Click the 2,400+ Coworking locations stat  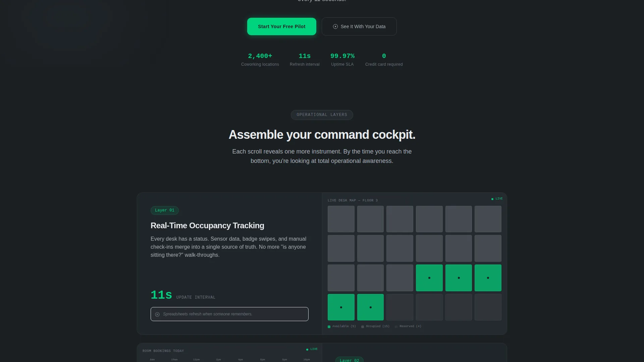(x=260, y=60)
